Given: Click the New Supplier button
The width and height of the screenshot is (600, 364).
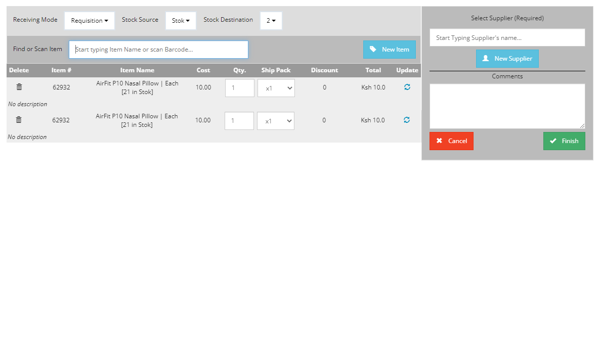Looking at the screenshot, I should click(x=507, y=58).
